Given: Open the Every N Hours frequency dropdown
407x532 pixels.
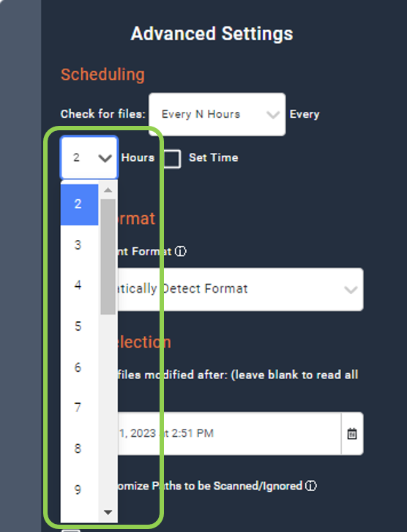Looking at the screenshot, I should tap(217, 114).
